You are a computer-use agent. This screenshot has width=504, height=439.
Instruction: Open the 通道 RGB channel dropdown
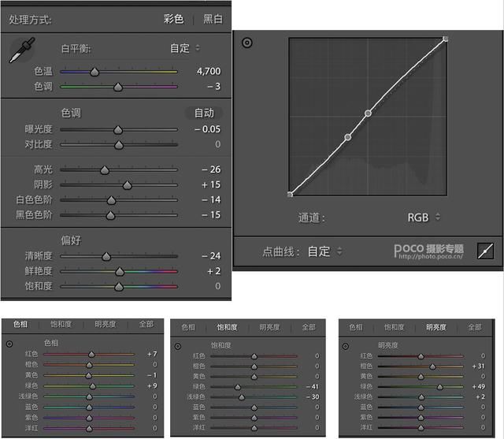424,217
